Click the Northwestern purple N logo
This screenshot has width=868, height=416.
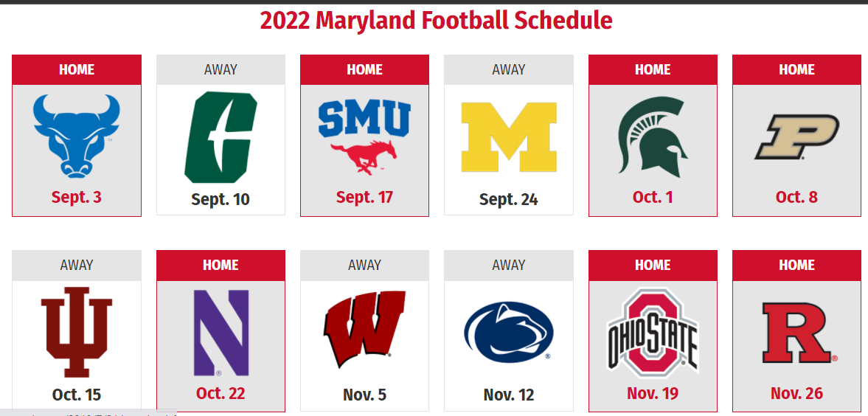pyautogui.click(x=221, y=333)
